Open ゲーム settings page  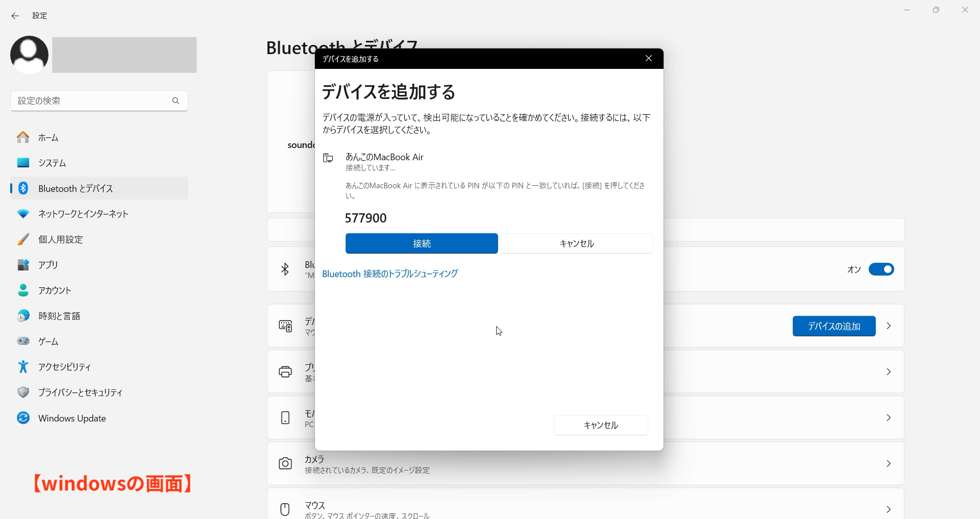pos(99,341)
